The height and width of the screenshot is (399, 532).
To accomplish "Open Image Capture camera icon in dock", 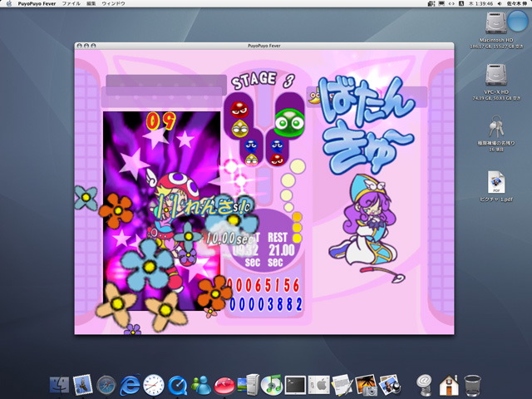I will [366, 385].
